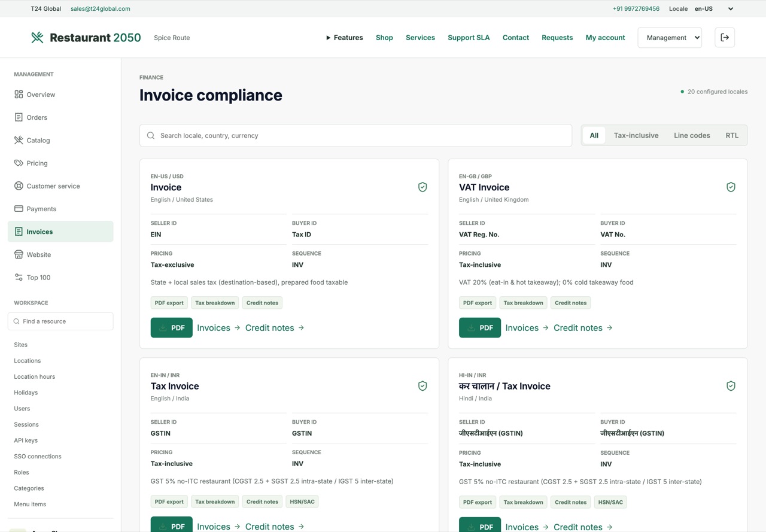Open Invoices link on Hindi Tax Invoice card
The height and width of the screenshot is (532, 766).
pos(527,527)
